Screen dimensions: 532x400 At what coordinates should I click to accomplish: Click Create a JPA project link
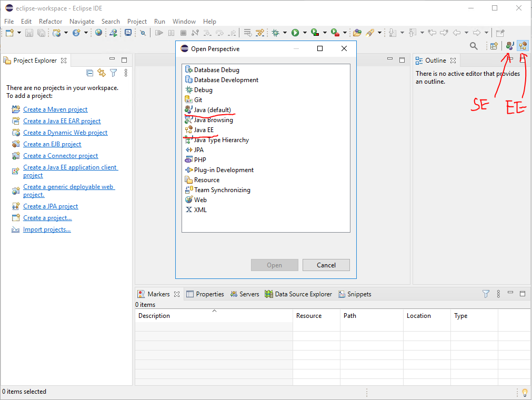click(51, 206)
